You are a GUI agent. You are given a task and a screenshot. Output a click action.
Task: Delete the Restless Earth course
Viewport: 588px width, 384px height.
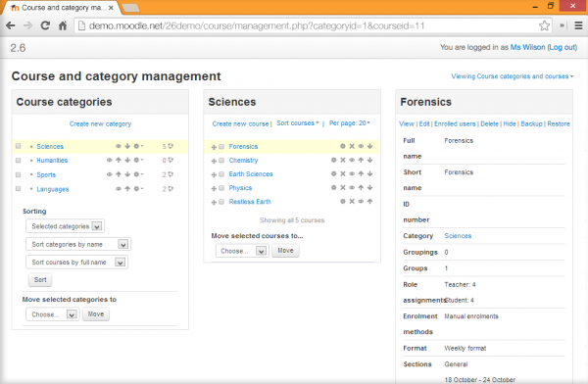coord(352,202)
